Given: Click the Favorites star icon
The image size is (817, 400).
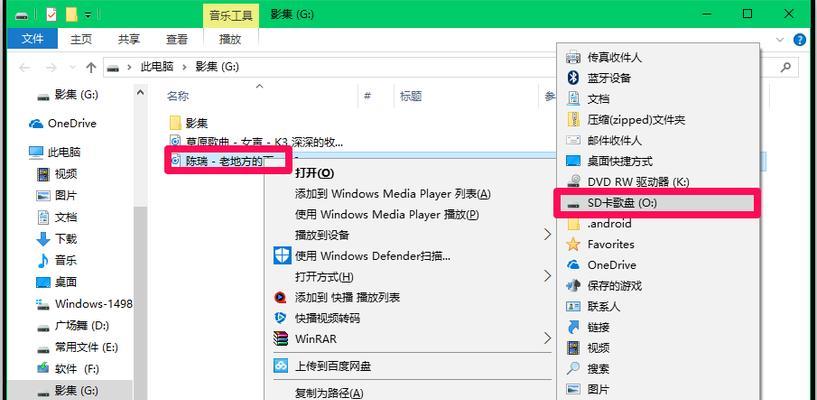Looking at the screenshot, I should [573, 244].
